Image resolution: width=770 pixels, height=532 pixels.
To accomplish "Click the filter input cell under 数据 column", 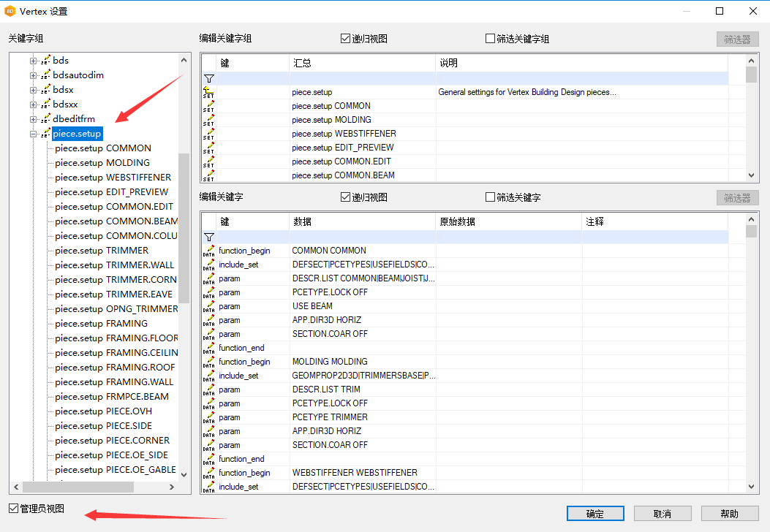I will [362, 237].
